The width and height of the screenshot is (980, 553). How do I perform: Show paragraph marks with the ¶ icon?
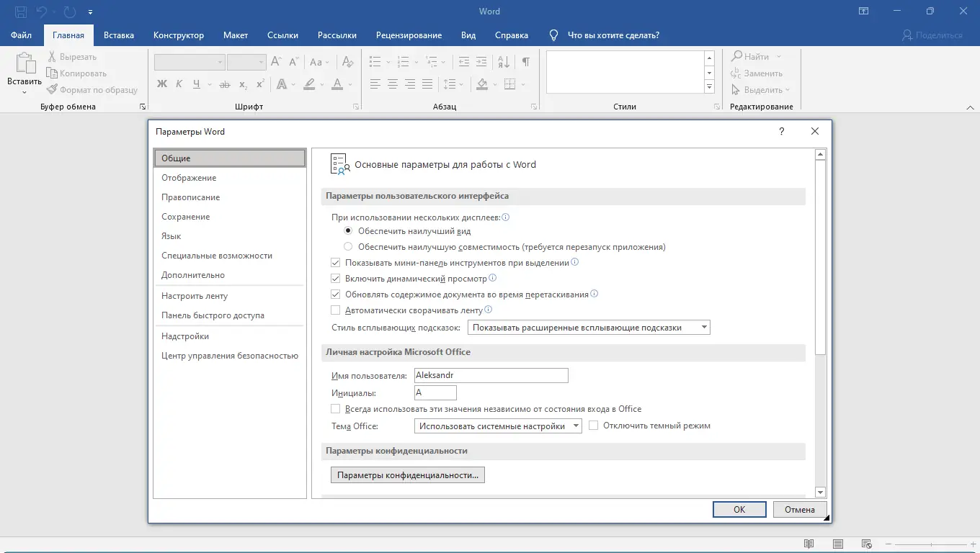[x=525, y=62]
